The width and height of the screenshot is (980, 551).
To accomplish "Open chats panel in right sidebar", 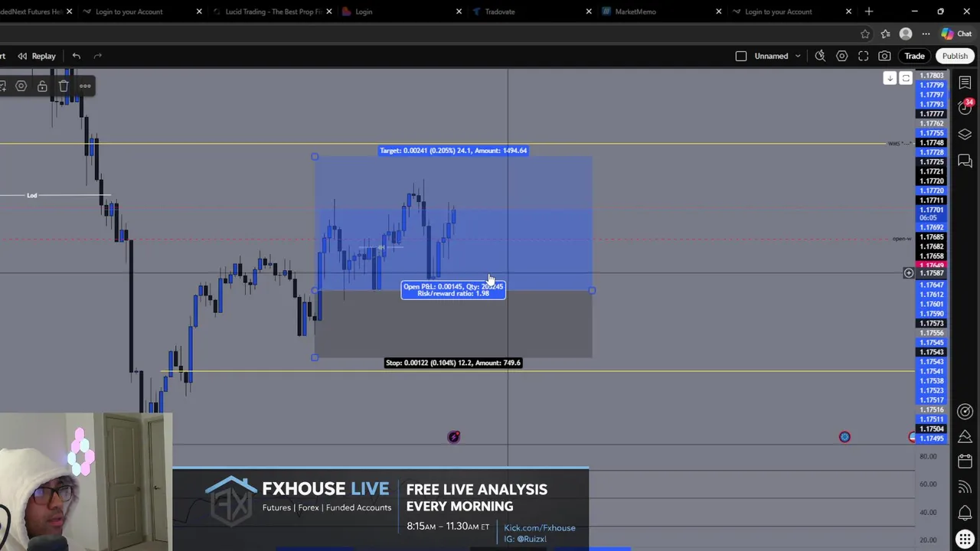I will pyautogui.click(x=965, y=161).
